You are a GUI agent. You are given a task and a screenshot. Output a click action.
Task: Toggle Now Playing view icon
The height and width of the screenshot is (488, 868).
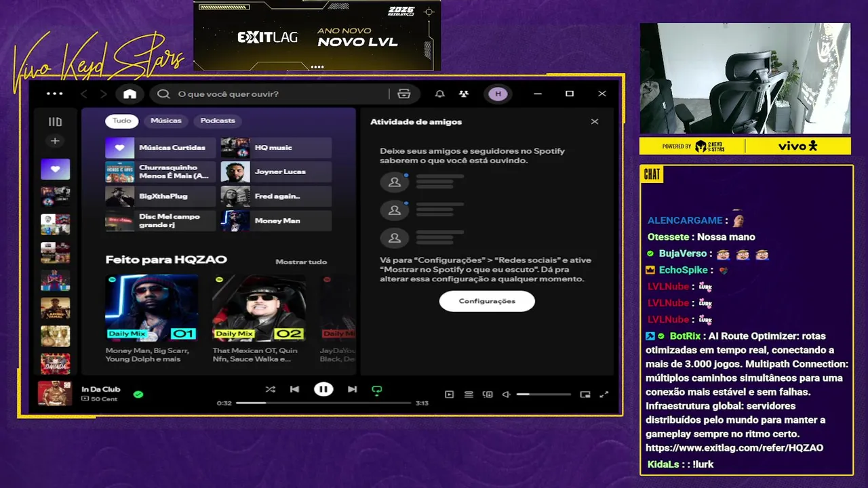(x=449, y=394)
